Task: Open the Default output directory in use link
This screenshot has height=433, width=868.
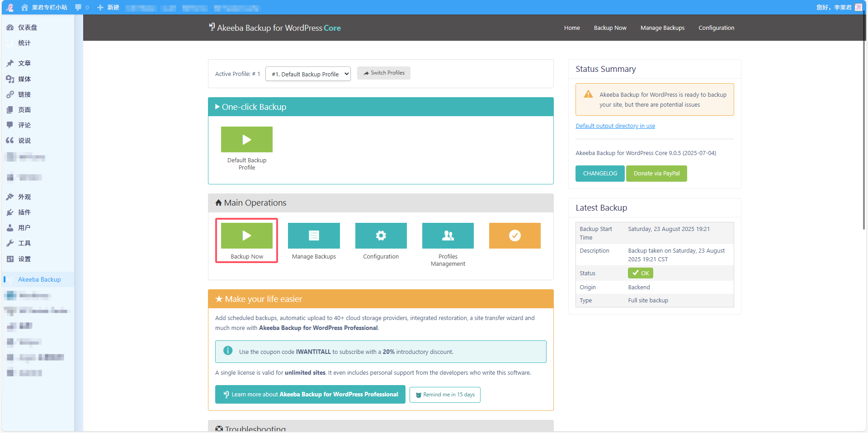Action: point(615,126)
